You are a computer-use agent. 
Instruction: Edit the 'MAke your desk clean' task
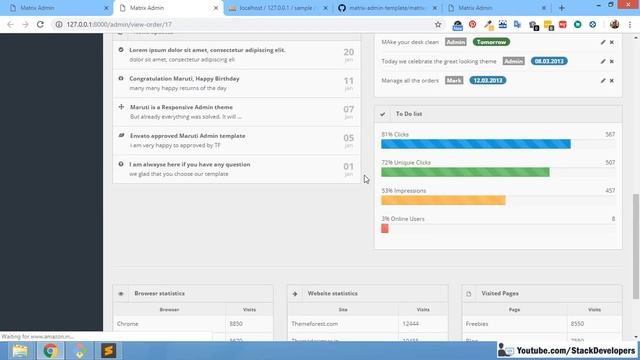603,42
